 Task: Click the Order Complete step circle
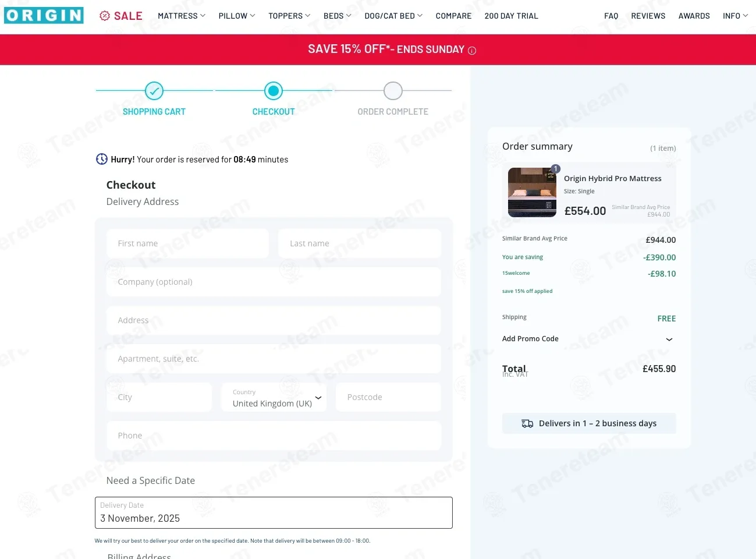click(393, 91)
